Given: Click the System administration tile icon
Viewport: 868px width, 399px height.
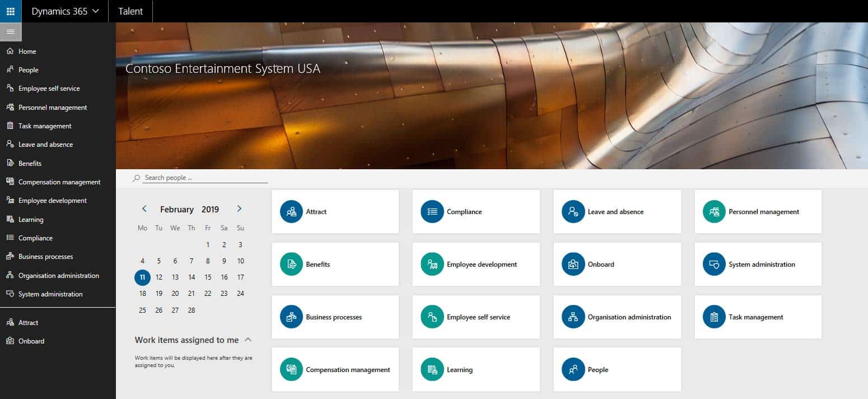Looking at the screenshot, I should 714,265.
